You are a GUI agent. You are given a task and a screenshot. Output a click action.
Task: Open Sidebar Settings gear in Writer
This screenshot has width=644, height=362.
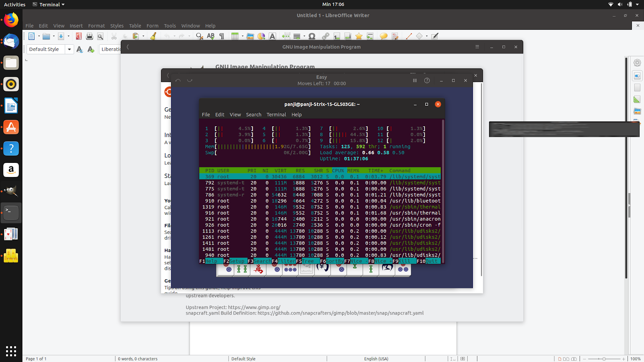click(637, 63)
